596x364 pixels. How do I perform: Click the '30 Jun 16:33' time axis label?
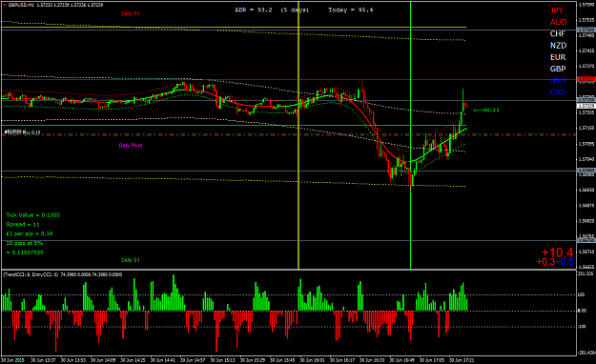(x=372, y=360)
